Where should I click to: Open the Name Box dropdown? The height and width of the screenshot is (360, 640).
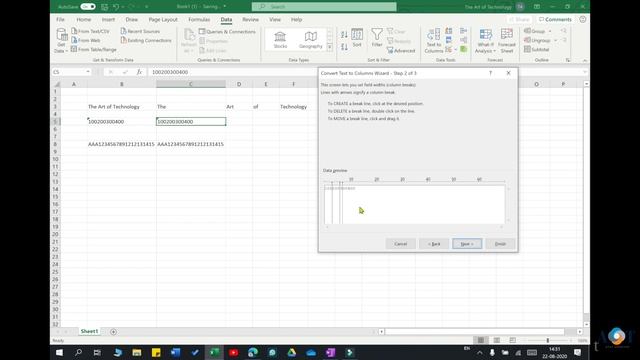click(88, 72)
